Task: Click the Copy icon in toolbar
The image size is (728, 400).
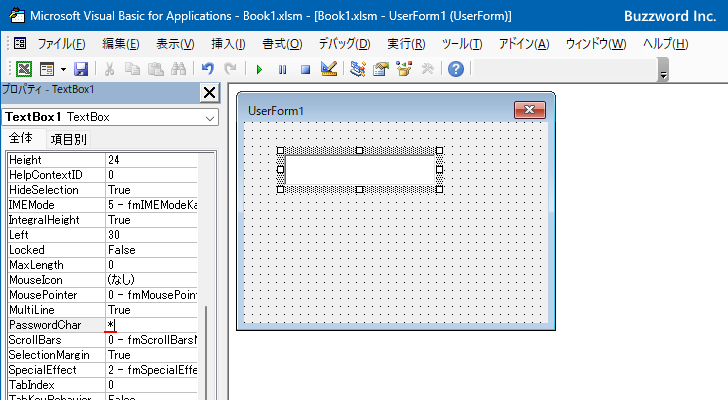Action: [x=132, y=69]
